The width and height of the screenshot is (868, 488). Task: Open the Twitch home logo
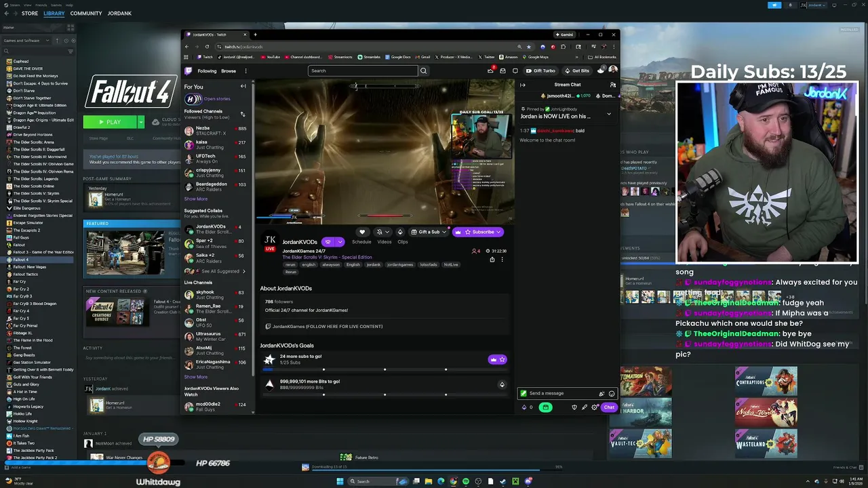pyautogui.click(x=189, y=70)
